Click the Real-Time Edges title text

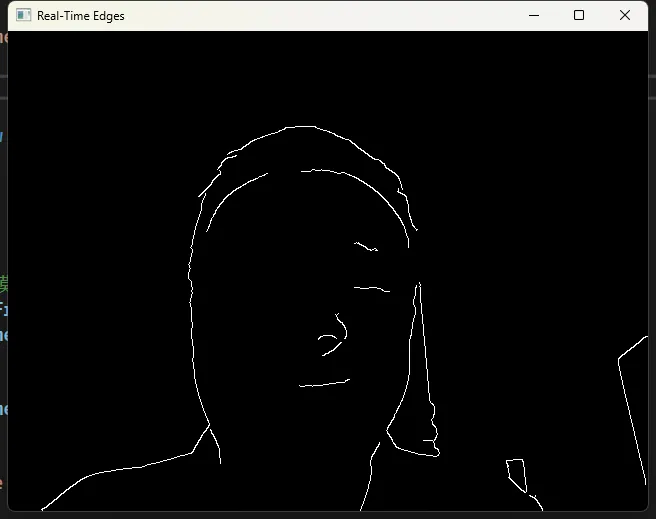pos(81,16)
